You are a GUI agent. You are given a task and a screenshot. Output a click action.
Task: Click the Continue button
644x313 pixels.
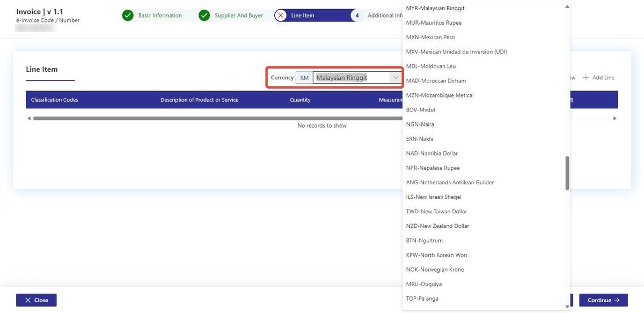coord(603,300)
